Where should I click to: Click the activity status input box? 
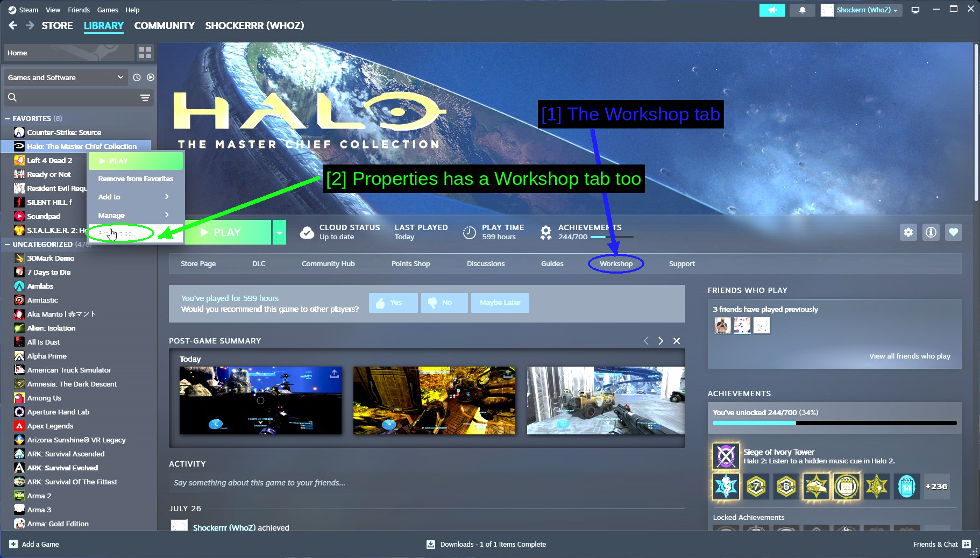point(427,483)
